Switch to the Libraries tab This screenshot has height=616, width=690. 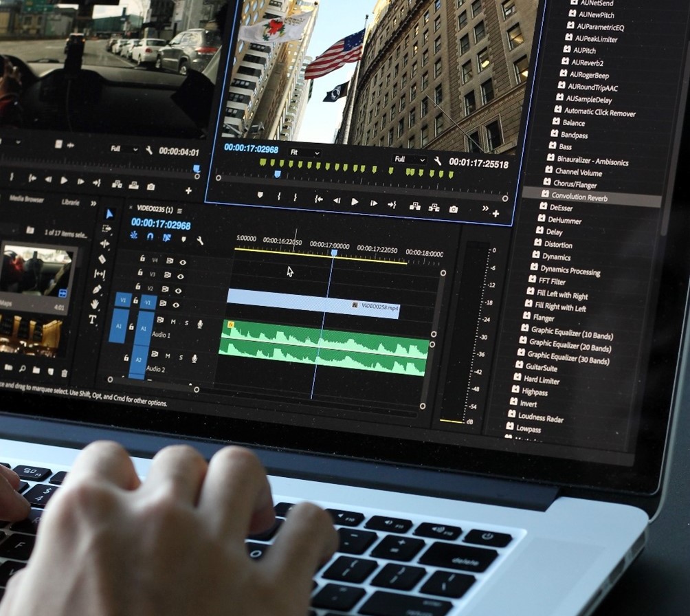click(x=70, y=202)
